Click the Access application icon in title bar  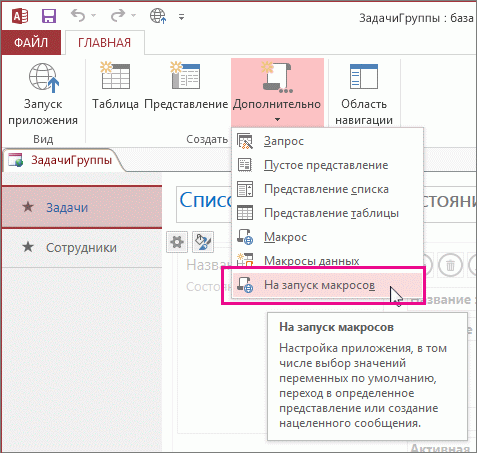[20, 16]
